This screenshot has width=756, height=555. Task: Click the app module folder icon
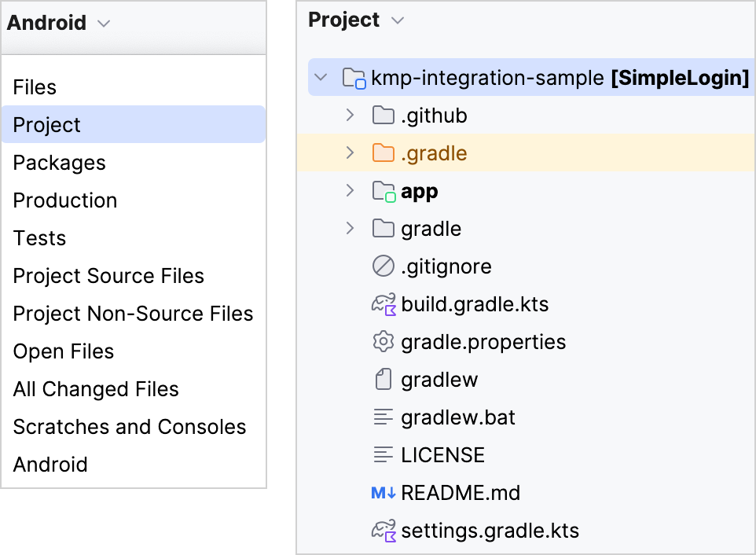pos(382,190)
